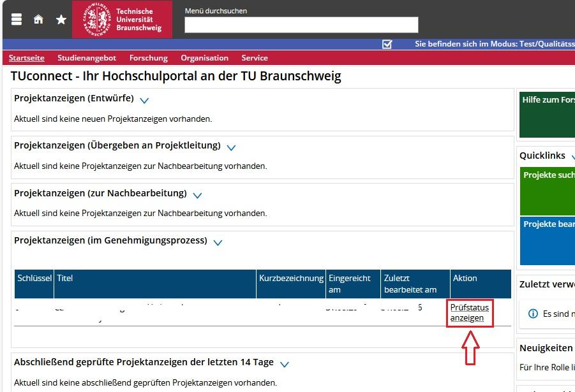Open the Service menu
The image size is (575, 392).
[255, 58]
